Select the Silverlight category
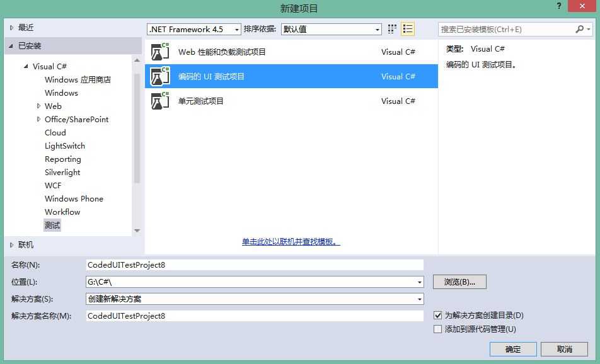Viewport: 600px width, 364px height. pos(62,172)
